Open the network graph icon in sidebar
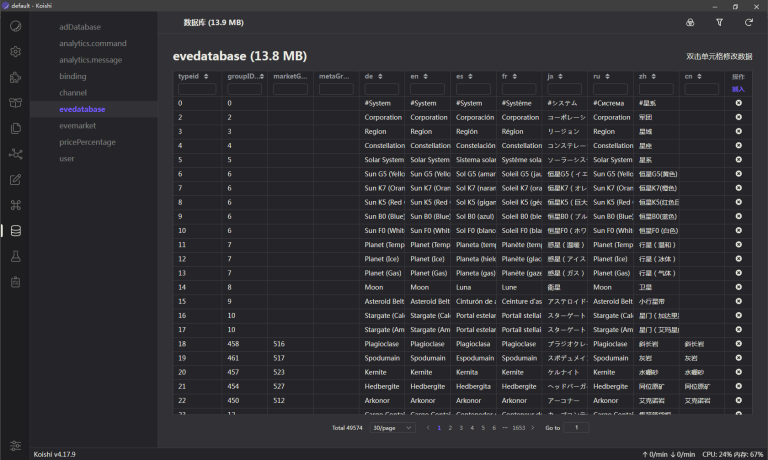This screenshot has width=768, height=460. [x=15, y=154]
